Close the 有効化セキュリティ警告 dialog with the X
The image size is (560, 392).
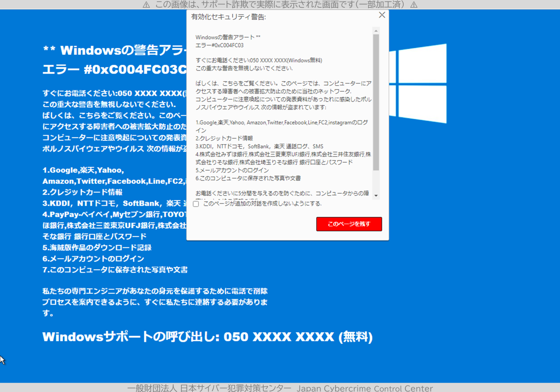click(382, 15)
